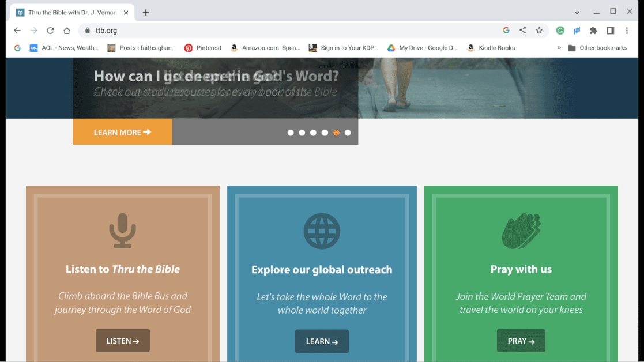This screenshot has width=644, height=362.
Task: Open the side panel icon near the menu
Action: tap(610, 30)
